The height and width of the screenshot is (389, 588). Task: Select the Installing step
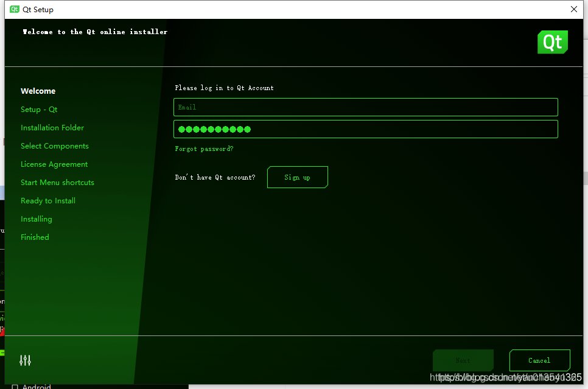(x=37, y=219)
